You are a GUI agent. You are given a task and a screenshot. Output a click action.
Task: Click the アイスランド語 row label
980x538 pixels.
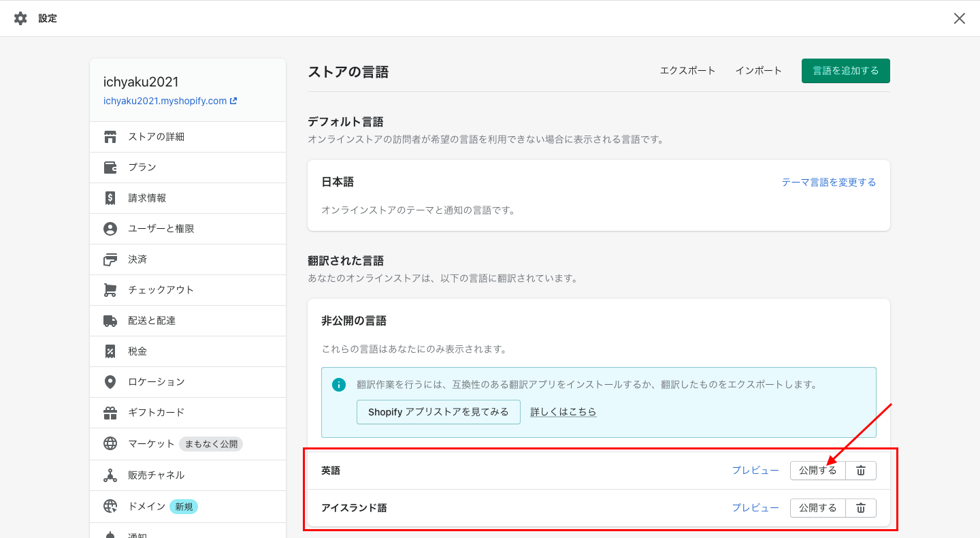tap(354, 508)
